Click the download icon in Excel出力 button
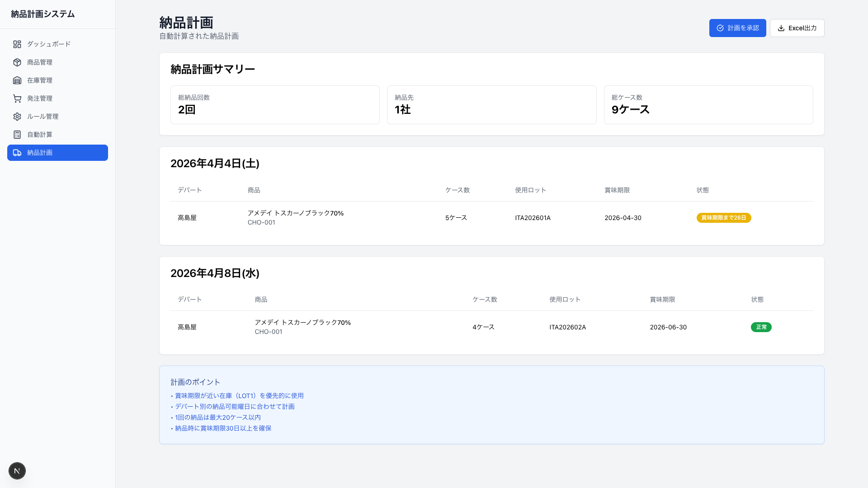Image resolution: width=868 pixels, height=488 pixels. click(781, 28)
